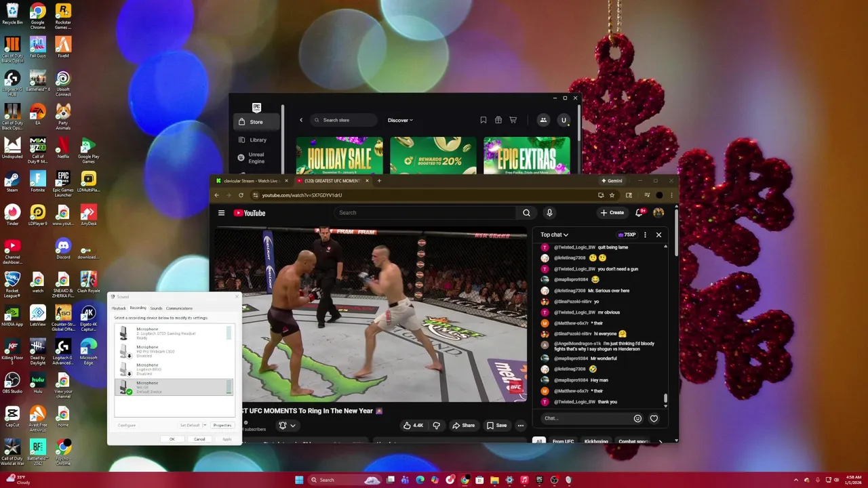
Task: Open the Epic Games friends icon
Action: pos(543,120)
